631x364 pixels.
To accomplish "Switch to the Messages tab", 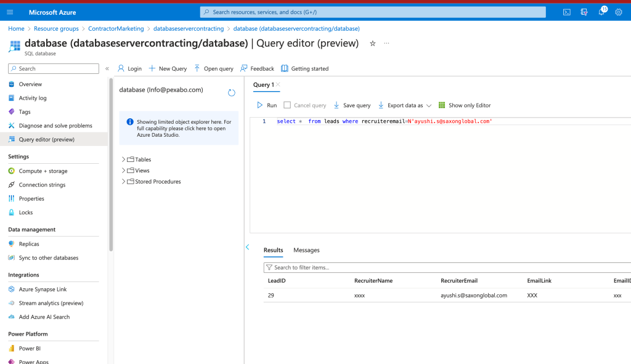I will pos(306,250).
